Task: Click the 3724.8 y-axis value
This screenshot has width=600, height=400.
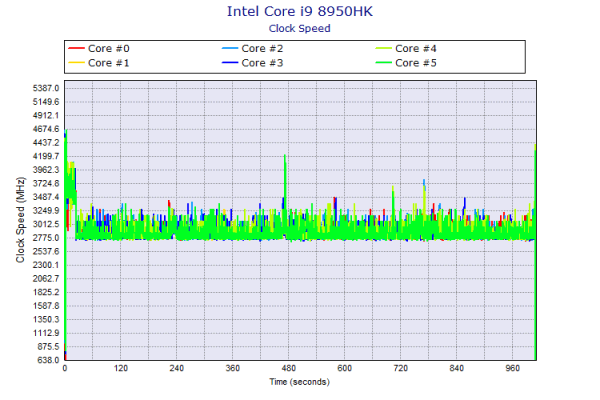Action: coord(46,183)
